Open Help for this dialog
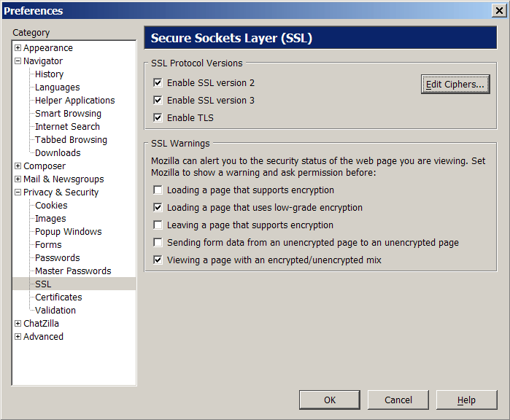Viewport: 510px width, 420px height. pos(466,400)
